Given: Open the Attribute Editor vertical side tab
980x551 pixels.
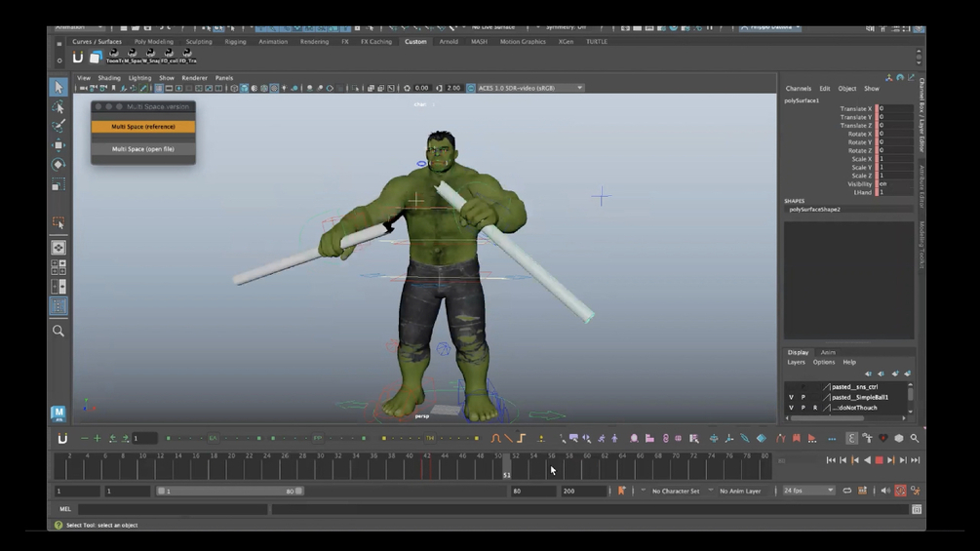Looking at the screenshot, I should pyautogui.click(x=921, y=187).
